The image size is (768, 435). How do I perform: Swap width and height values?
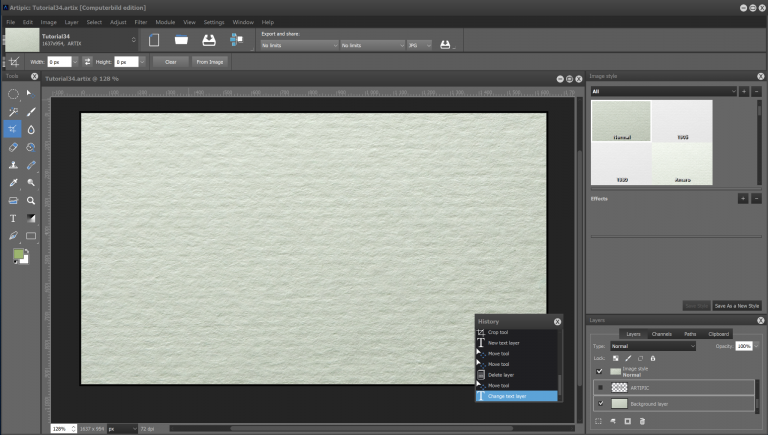87,62
